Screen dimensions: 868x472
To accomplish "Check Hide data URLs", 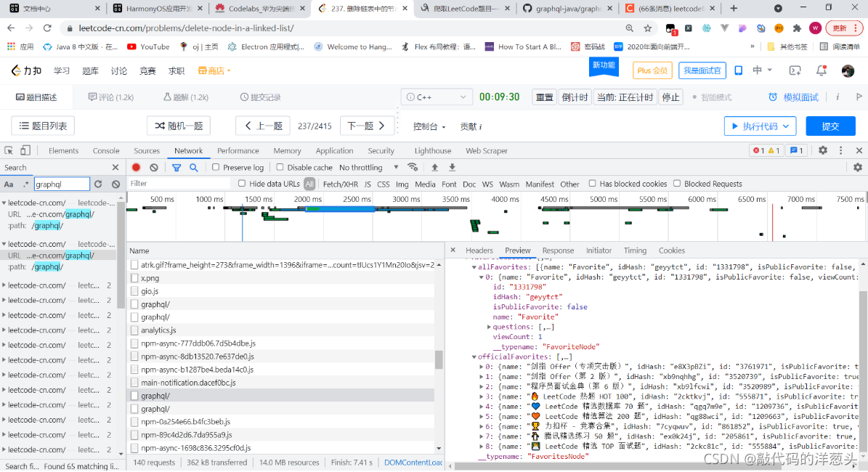I will (242, 184).
